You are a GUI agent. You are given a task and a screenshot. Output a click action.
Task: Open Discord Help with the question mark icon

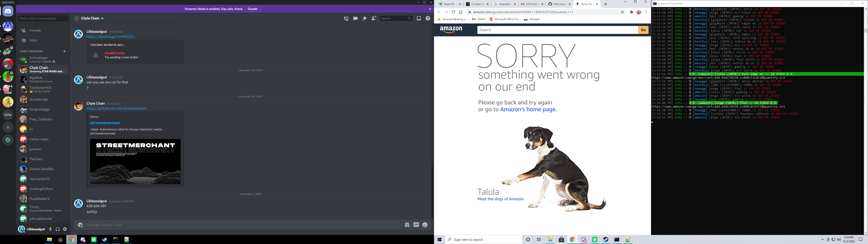coord(428,18)
